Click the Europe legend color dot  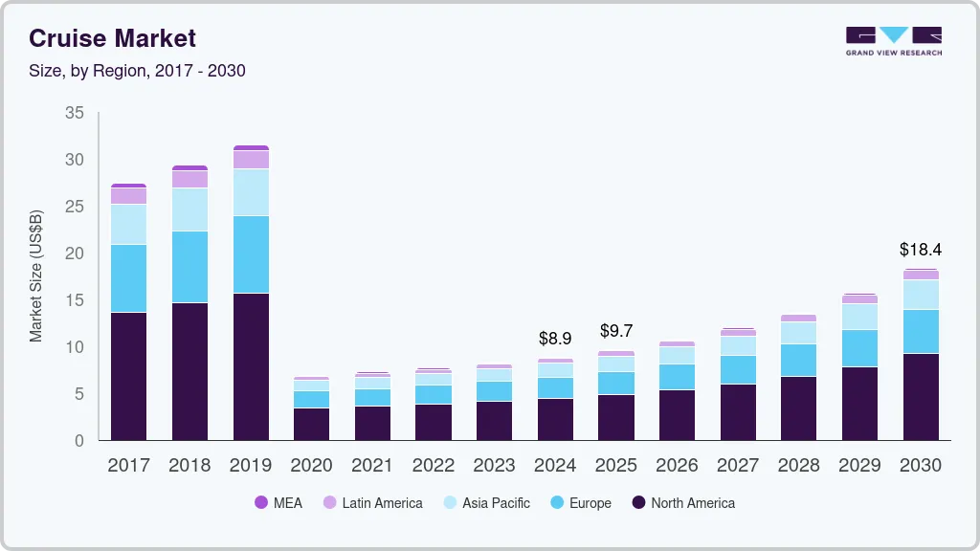click(x=555, y=502)
